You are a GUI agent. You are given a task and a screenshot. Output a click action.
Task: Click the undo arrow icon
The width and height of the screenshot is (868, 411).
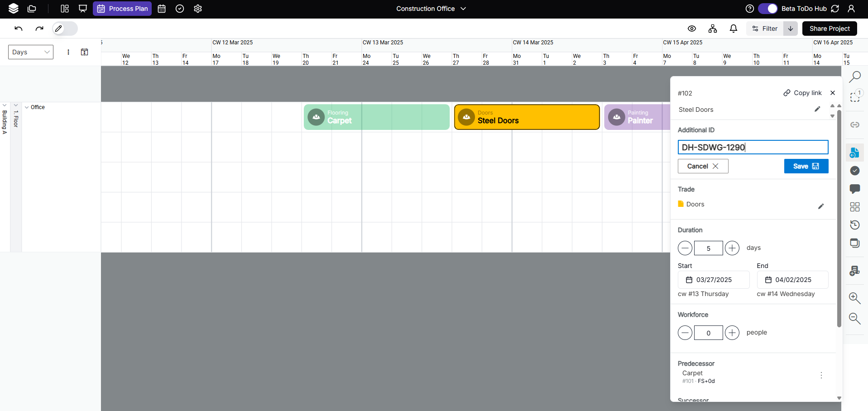(19, 29)
